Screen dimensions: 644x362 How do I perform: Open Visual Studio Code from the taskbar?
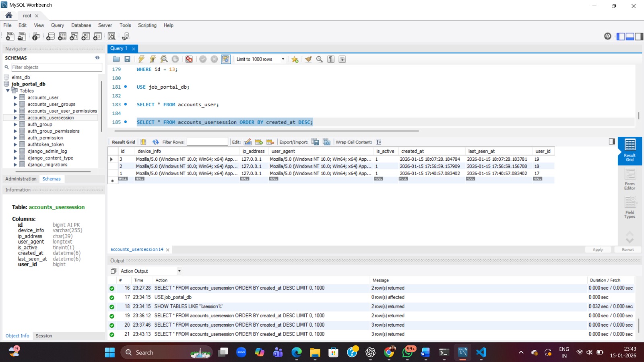point(481,352)
